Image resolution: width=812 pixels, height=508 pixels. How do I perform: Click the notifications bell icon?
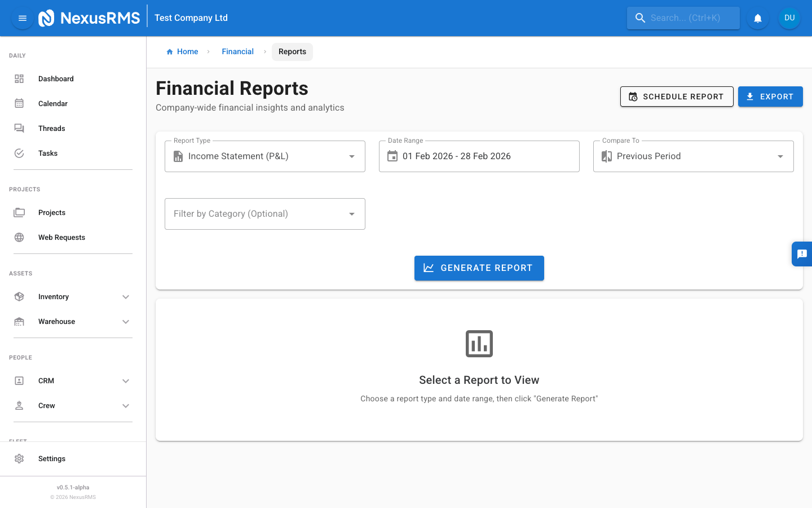(757, 17)
